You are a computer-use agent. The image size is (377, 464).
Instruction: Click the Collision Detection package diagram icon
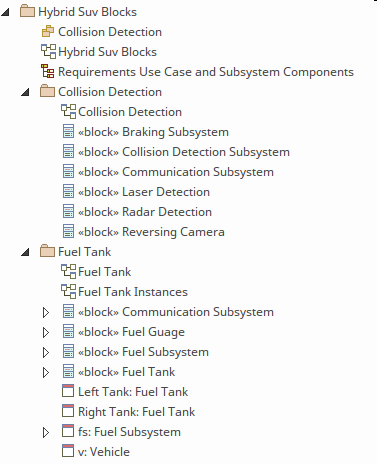tap(48, 31)
